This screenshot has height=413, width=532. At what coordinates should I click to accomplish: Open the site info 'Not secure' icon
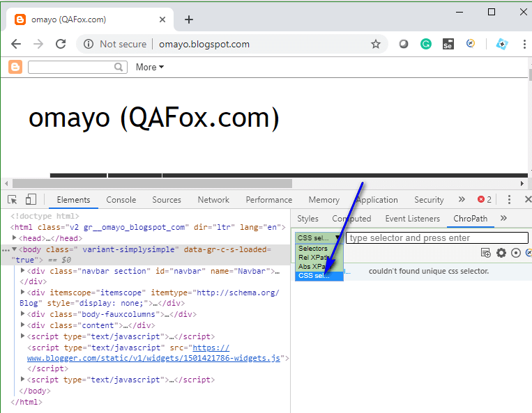point(89,44)
